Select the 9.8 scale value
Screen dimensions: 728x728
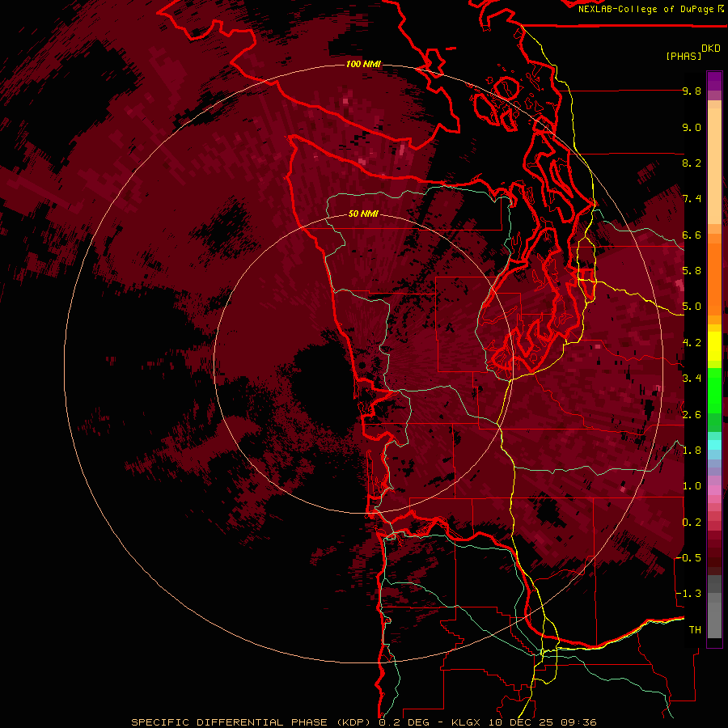(x=692, y=91)
